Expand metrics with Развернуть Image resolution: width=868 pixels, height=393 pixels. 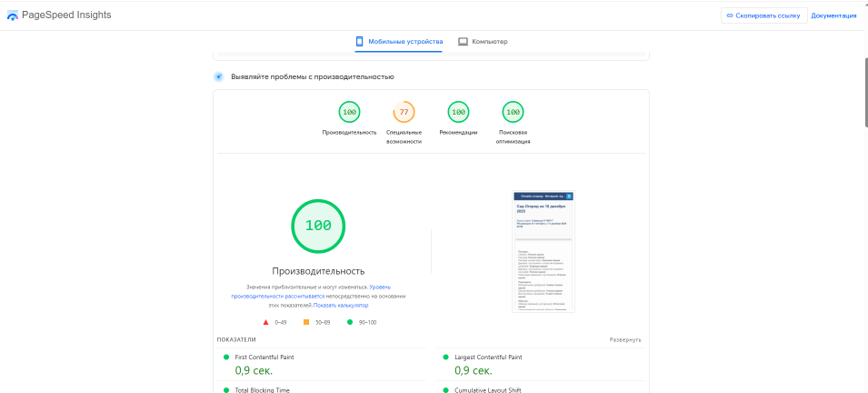click(x=625, y=340)
